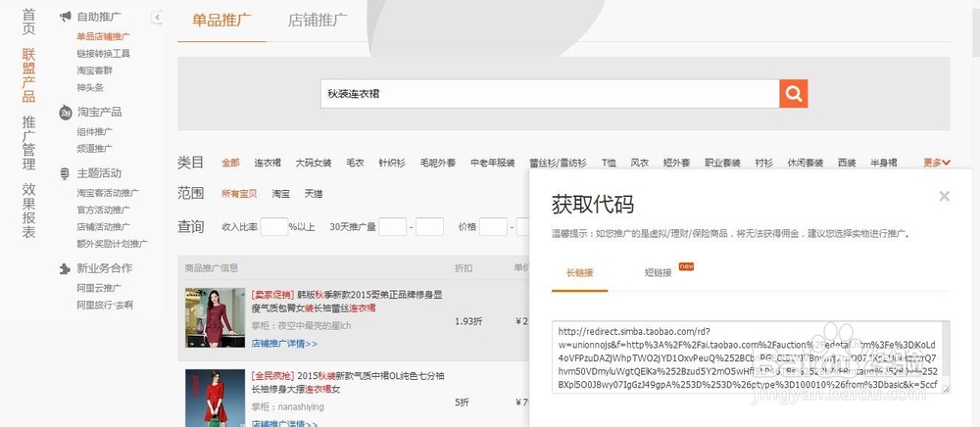
Task: Filter by category 针织衫
Action: tap(392, 163)
